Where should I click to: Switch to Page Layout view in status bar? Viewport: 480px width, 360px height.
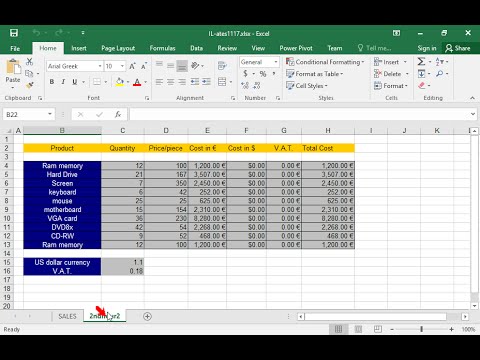click(x=358, y=329)
